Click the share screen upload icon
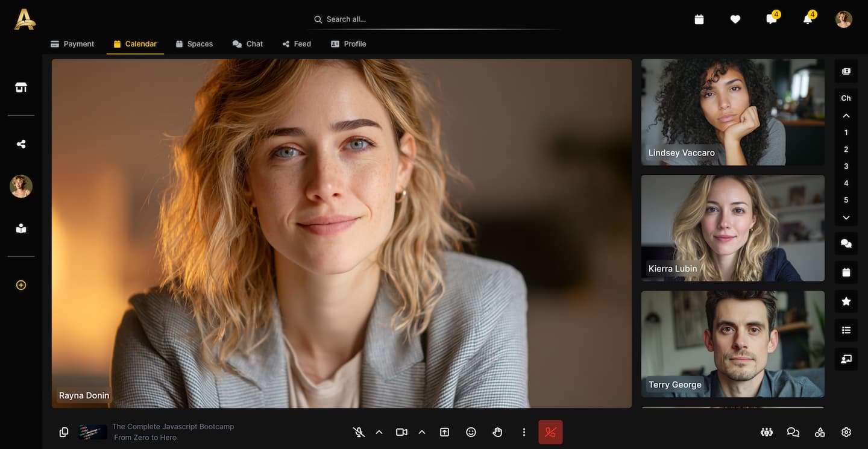Image resolution: width=868 pixels, height=449 pixels. (x=445, y=432)
